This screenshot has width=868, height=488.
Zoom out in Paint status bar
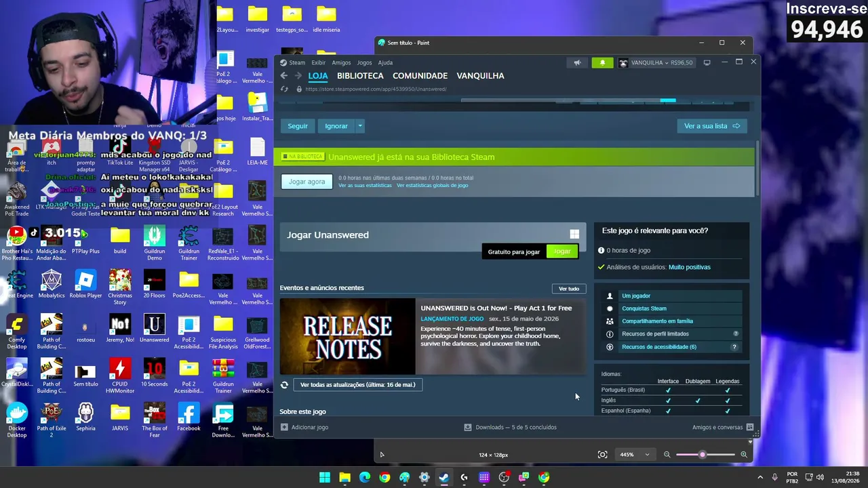point(667,455)
